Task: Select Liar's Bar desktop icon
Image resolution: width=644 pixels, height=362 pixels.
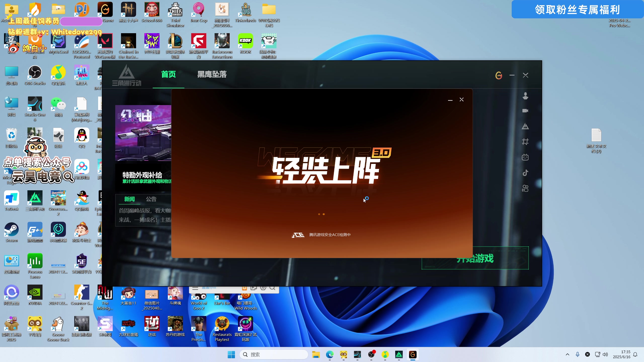Action: (x=222, y=299)
